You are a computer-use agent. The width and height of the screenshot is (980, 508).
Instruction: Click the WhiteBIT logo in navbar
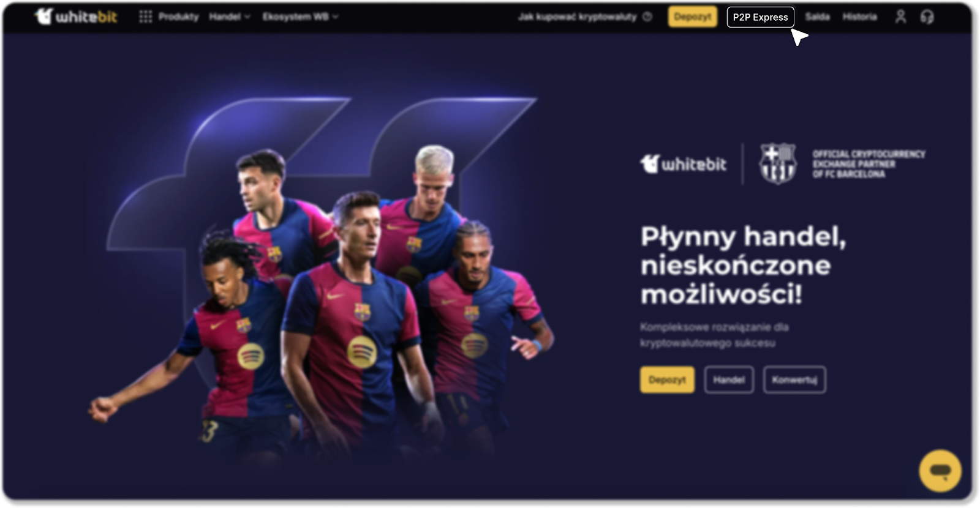75,17
